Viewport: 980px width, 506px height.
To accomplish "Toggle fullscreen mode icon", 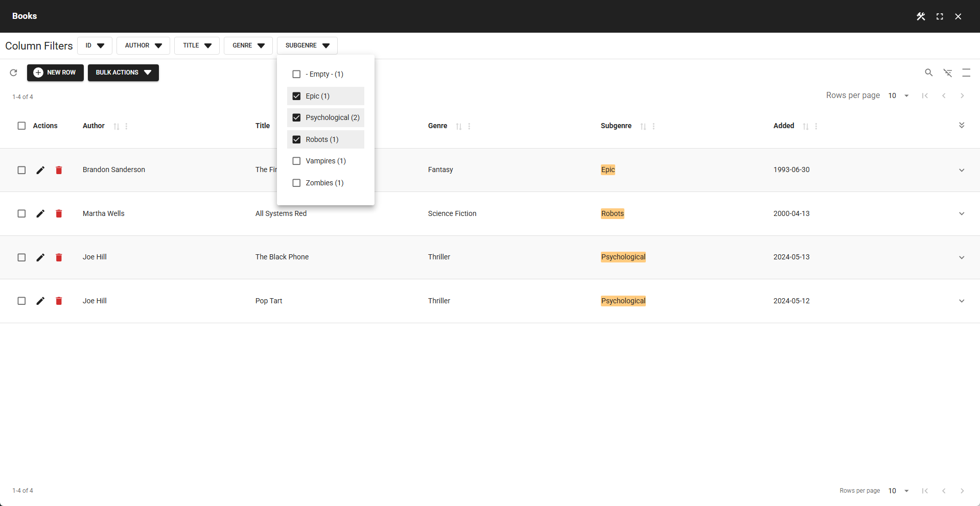I will point(939,16).
